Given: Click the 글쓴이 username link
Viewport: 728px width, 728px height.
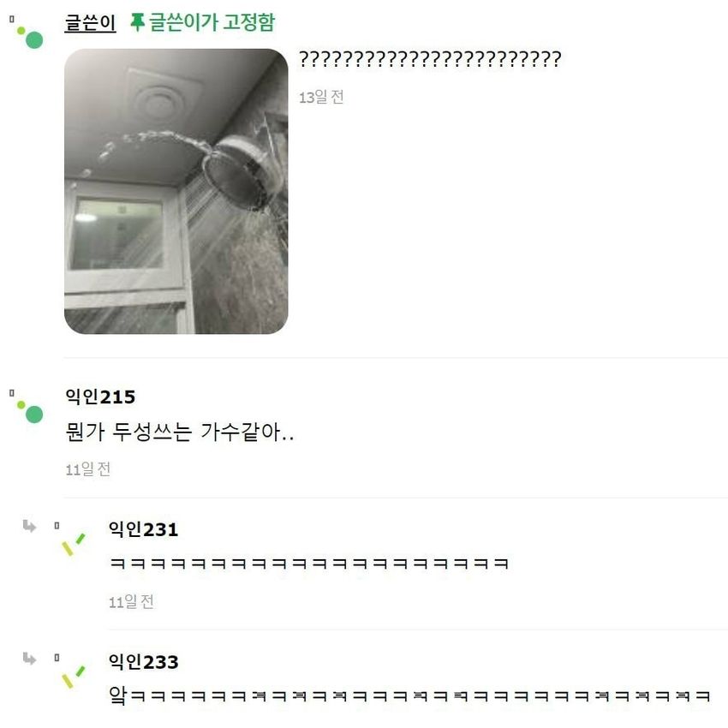Looking at the screenshot, I should 90,23.
